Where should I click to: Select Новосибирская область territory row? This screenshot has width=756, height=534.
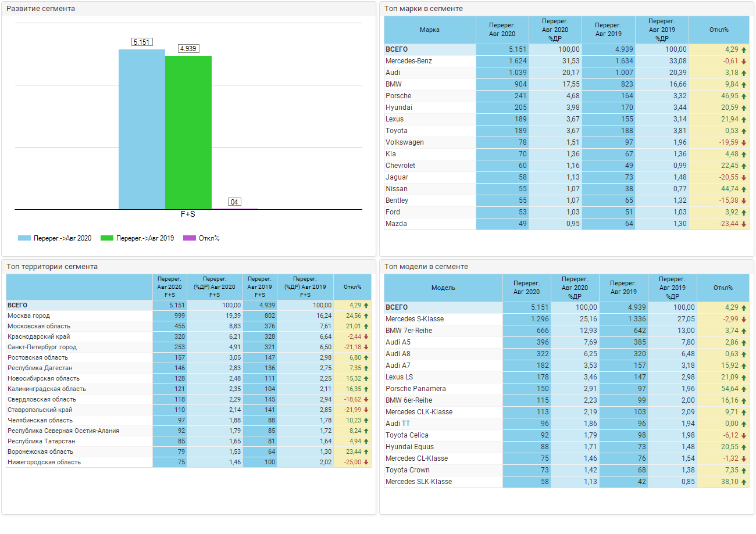tap(189, 378)
